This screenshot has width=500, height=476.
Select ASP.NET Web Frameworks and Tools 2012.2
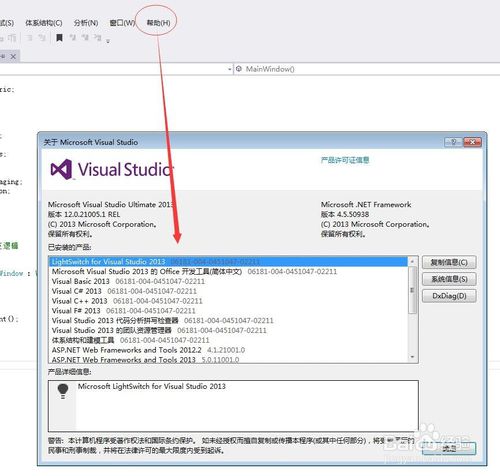click(x=228, y=350)
